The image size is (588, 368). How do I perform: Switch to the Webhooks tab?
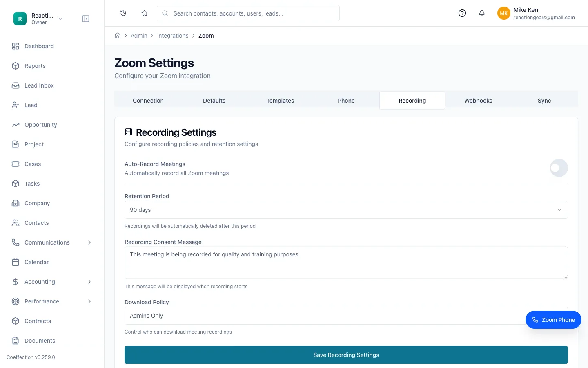[478, 101]
